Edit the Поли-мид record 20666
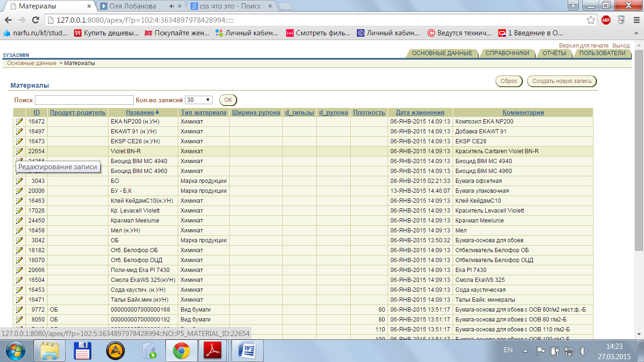Image resolution: width=644 pixels, height=362 pixels. [x=19, y=270]
